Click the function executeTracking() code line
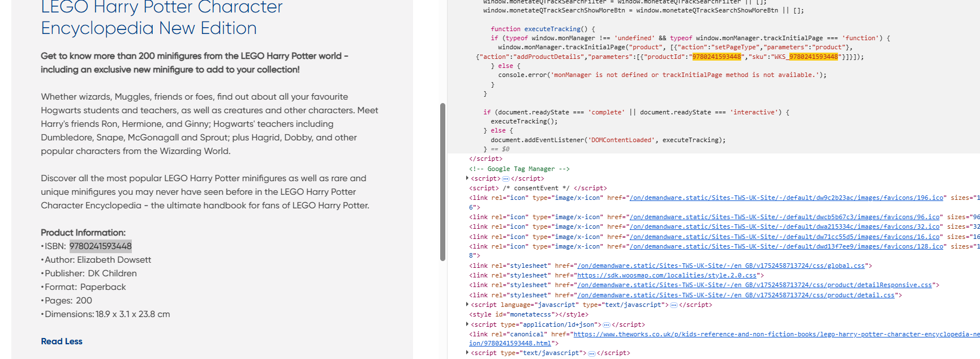This screenshot has height=359, width=980. pyautogui.click(x=543, y=29)
